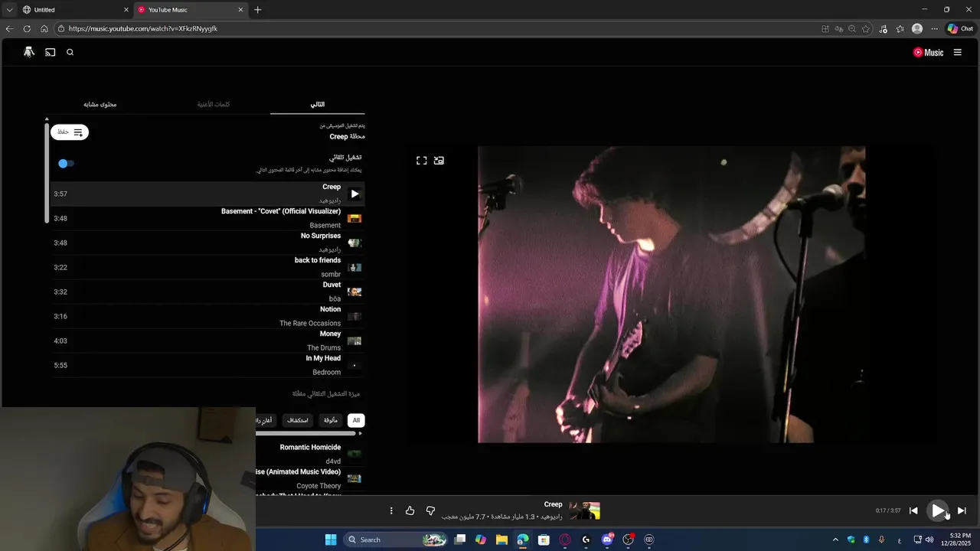
Task: Select the All filter chip
Action: [356, 420]
